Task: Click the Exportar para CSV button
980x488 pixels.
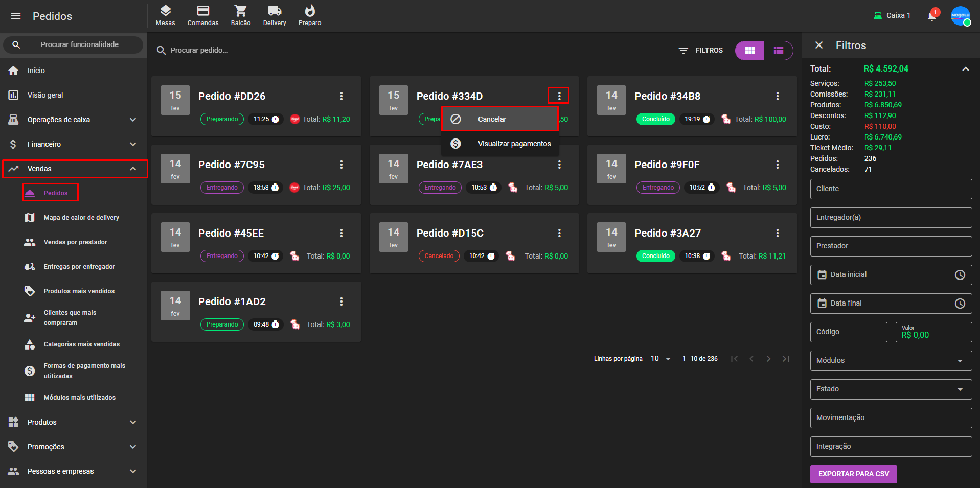Action: (x=853, y=474)
